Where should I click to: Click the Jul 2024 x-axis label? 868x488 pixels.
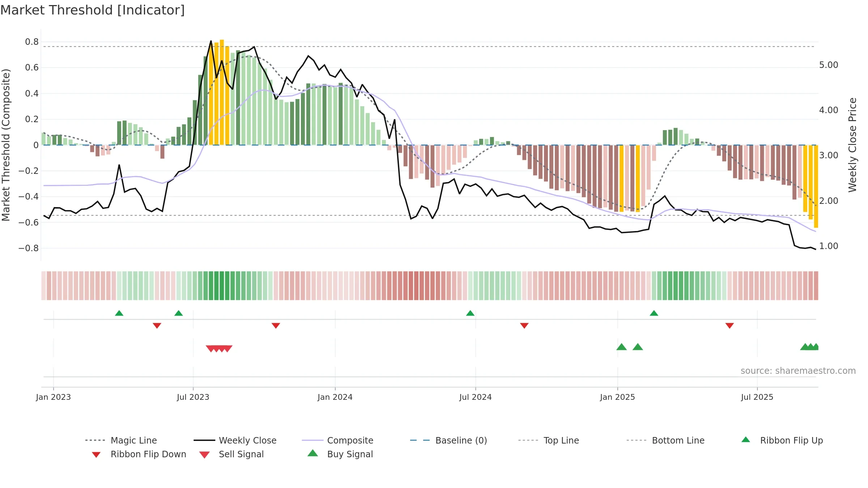pyautogui.click(x=476, y=397)
